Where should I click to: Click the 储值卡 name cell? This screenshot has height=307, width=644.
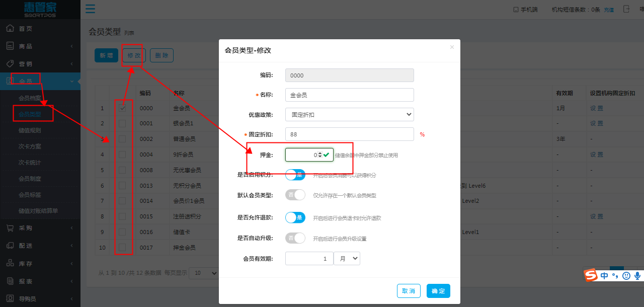pyautogui.click(x=182, y=232)
